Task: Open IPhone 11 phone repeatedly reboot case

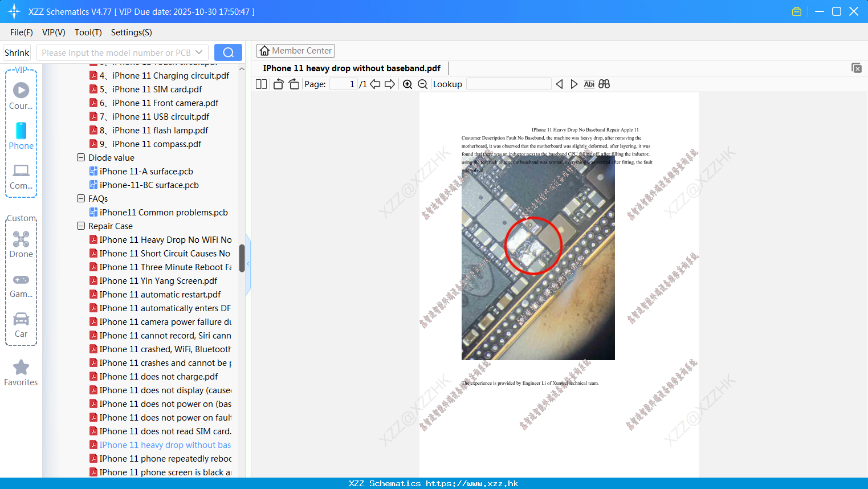Action: (161, 458)
